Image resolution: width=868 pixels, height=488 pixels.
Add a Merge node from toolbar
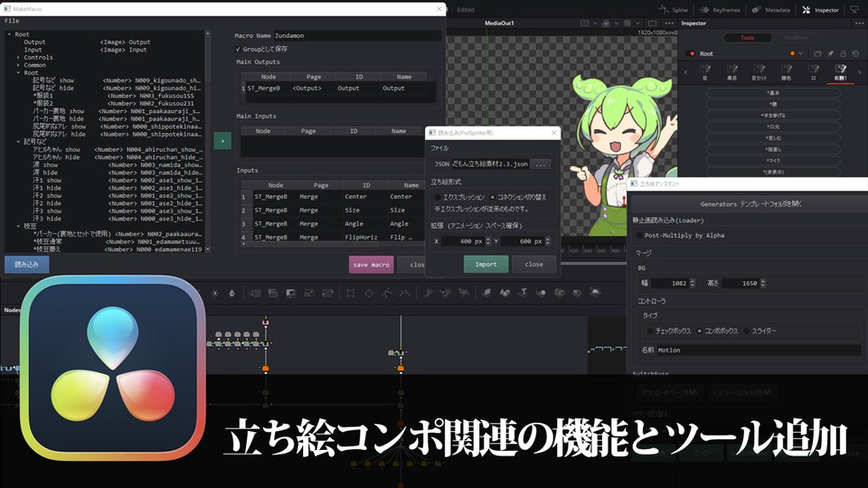pos(273,293)
